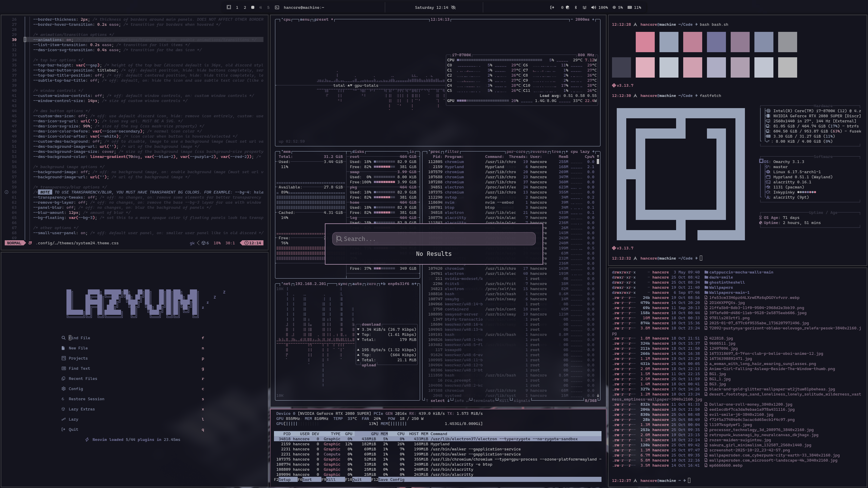This screenshot has height=488, width=868.
Task: Open the btop menu option
Action: (x=304, y=19)
